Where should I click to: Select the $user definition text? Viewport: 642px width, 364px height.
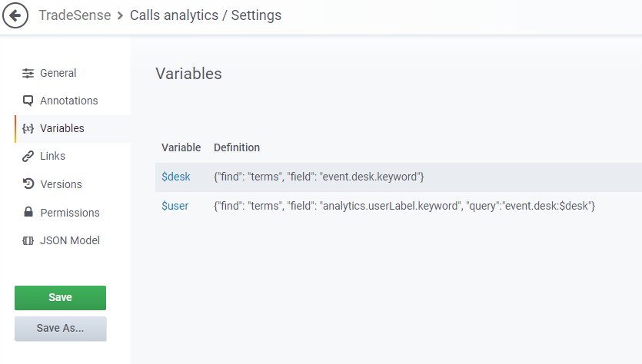tap(404, 206)
